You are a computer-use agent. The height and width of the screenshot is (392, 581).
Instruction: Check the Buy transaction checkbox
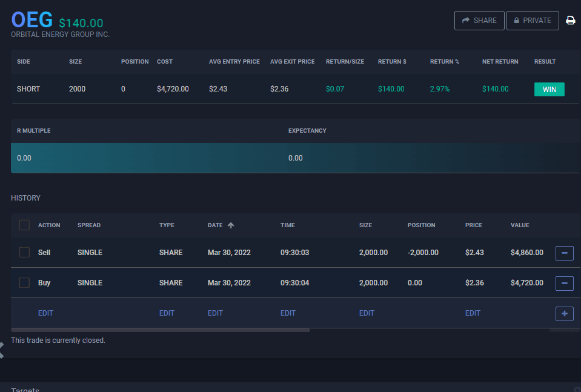tap(24, 283)
